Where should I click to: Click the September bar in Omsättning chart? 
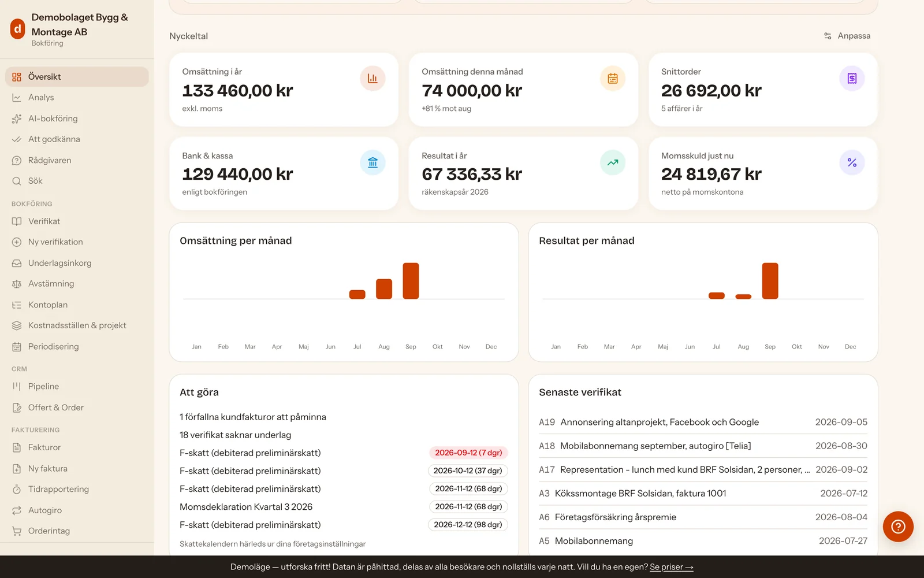coord(411,281)
